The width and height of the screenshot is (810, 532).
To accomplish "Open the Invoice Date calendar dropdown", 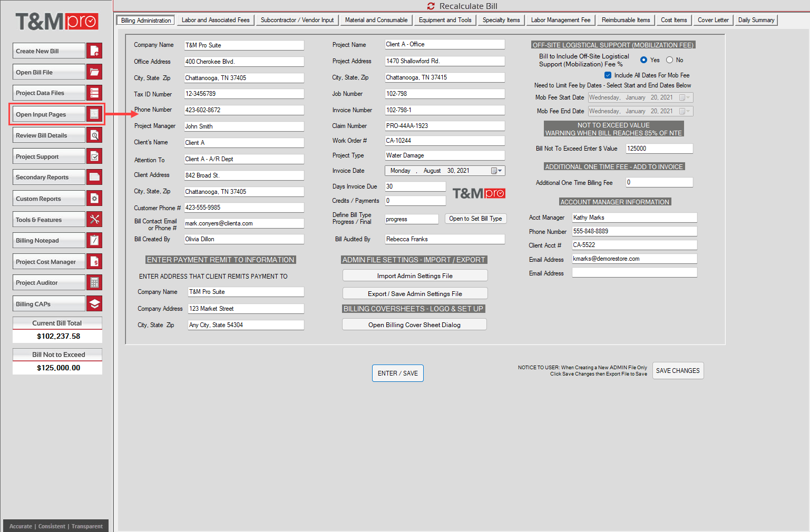I will click(x=497, y=171).
